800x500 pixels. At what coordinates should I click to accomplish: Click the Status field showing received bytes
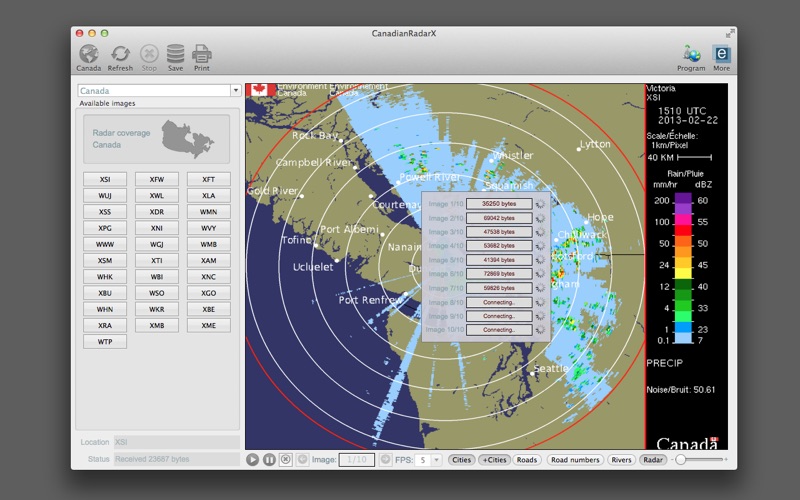177,459
